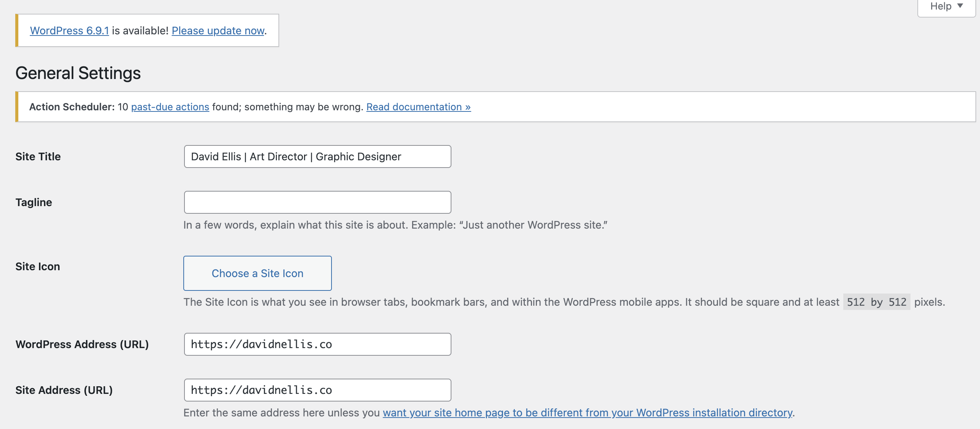This screenshot has height=429, width=980.
Task: Click the Please update now link
Action: coord(218,31)
